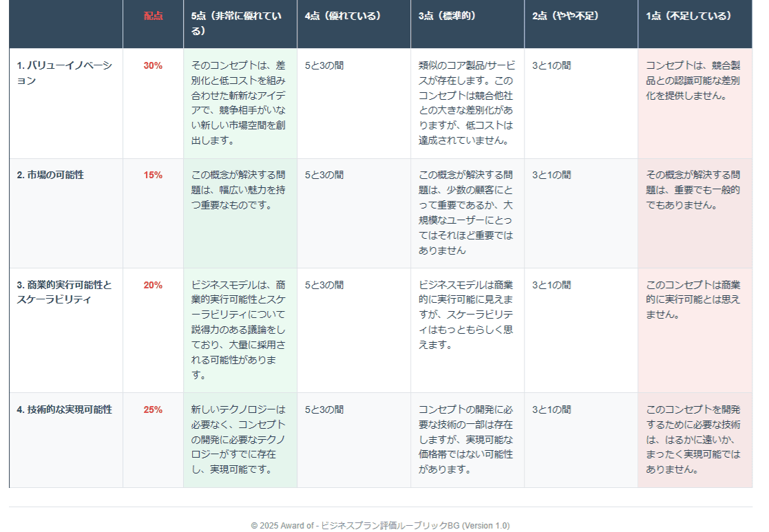Viewport: 769px width, 532px height.
Task: Select the 5点（非常に優れている）header
Action: coord(236,23)
